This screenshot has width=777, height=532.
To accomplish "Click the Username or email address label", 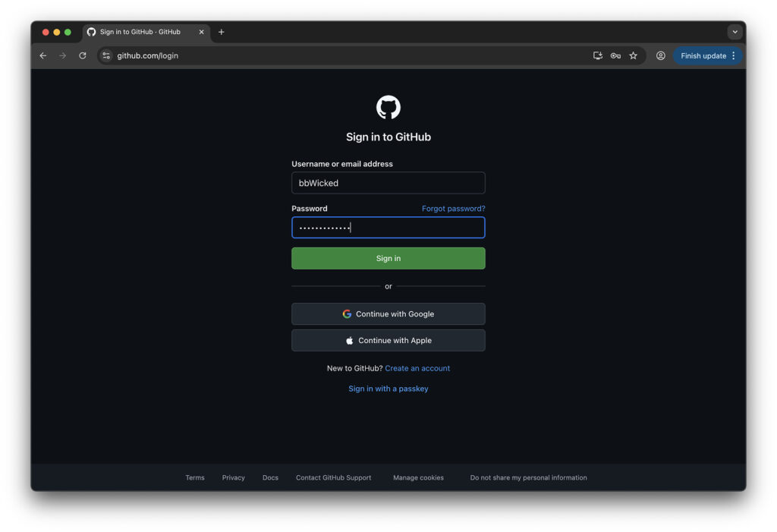I will coord(342,164).
